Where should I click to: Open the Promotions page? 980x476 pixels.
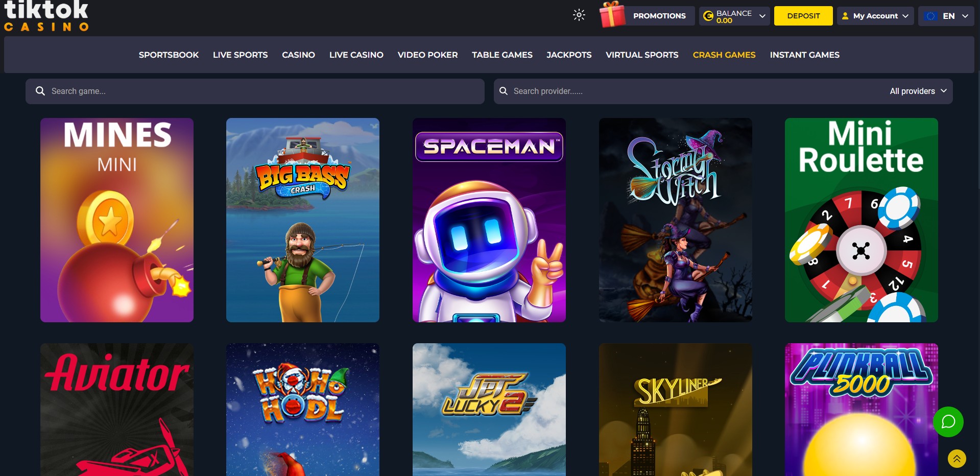pyautogui.click(x=659, y=16)
